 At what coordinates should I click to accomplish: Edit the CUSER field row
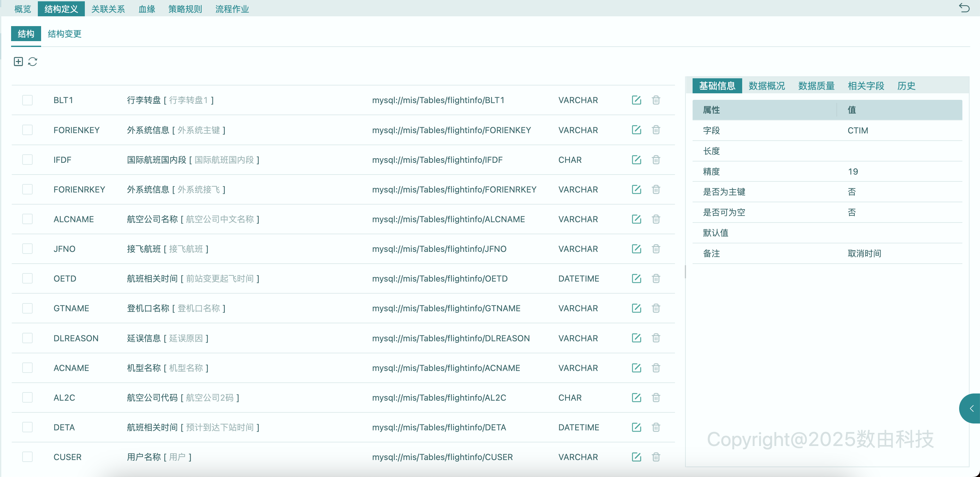636,457
